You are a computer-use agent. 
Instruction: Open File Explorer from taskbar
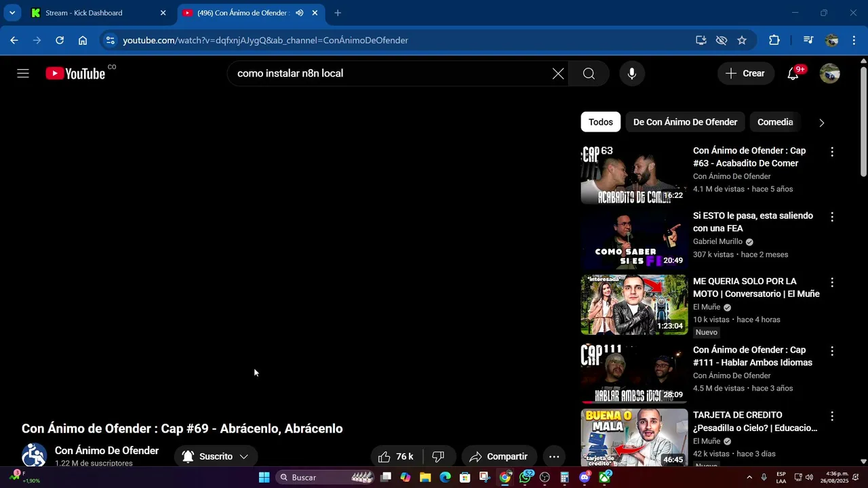pyautogui.click(x=425, y=477)
